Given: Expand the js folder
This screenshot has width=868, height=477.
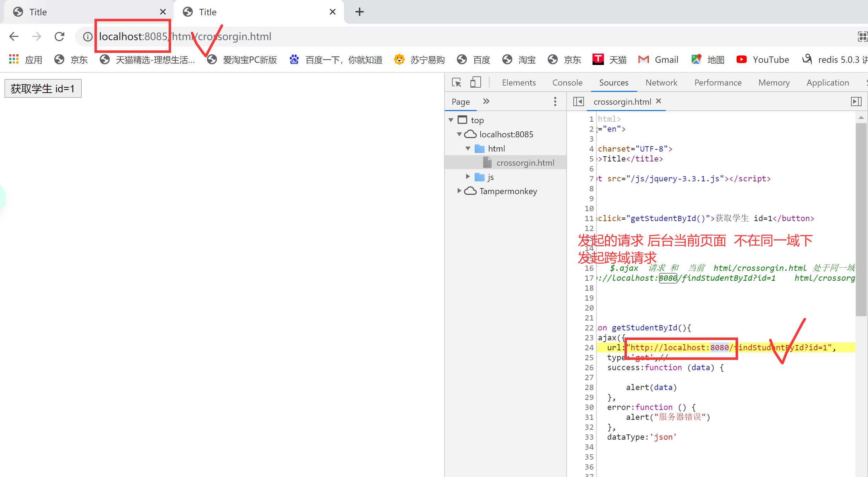Looking at the screenshot, I should tap(468, 176).
